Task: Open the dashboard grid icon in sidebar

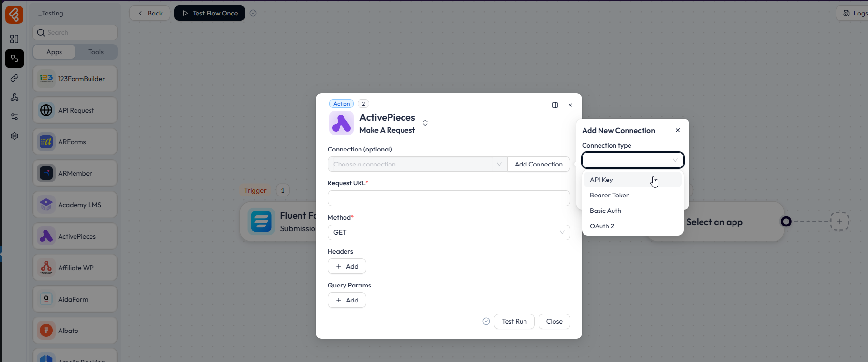Action: coord(15,39)
